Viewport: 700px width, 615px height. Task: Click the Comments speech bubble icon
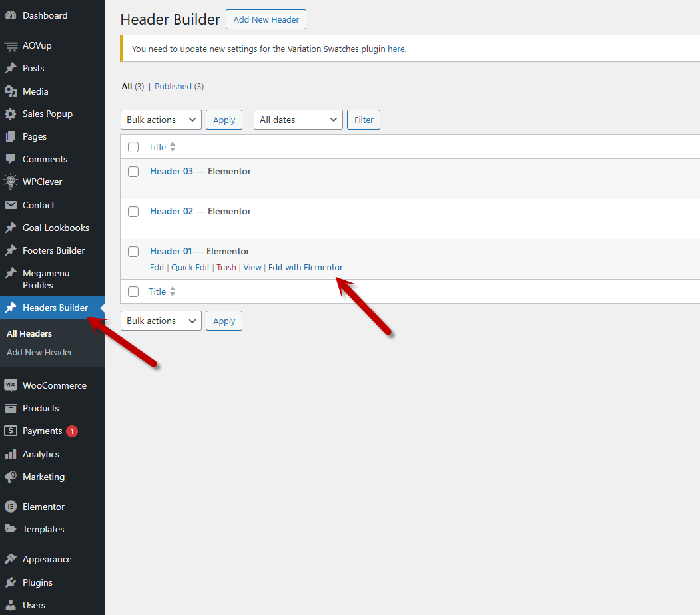11,159
